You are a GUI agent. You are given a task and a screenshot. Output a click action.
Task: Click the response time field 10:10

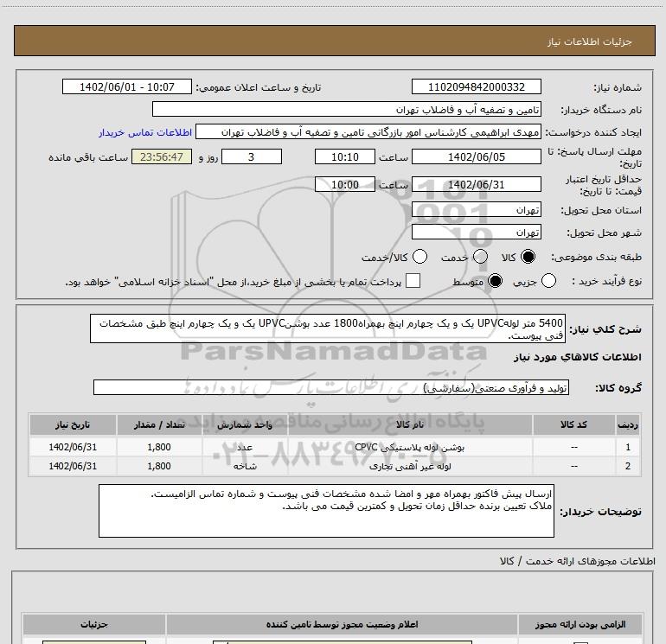[x=345, y=156]
